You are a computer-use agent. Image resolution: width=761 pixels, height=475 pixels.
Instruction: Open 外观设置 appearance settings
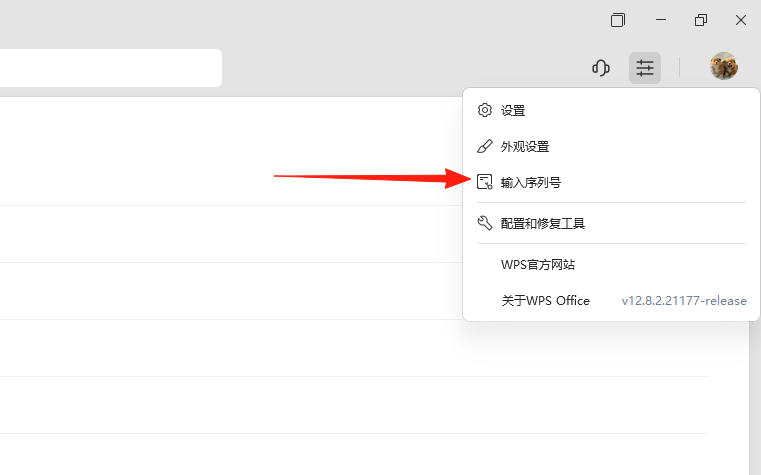(x=611, y=147)
